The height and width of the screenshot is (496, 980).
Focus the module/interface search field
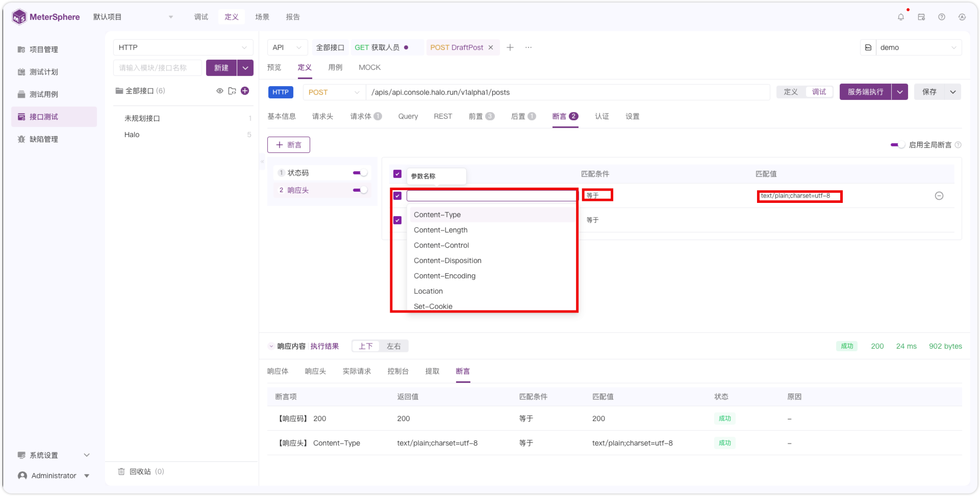pyautogui.click(x=158, y=68)
